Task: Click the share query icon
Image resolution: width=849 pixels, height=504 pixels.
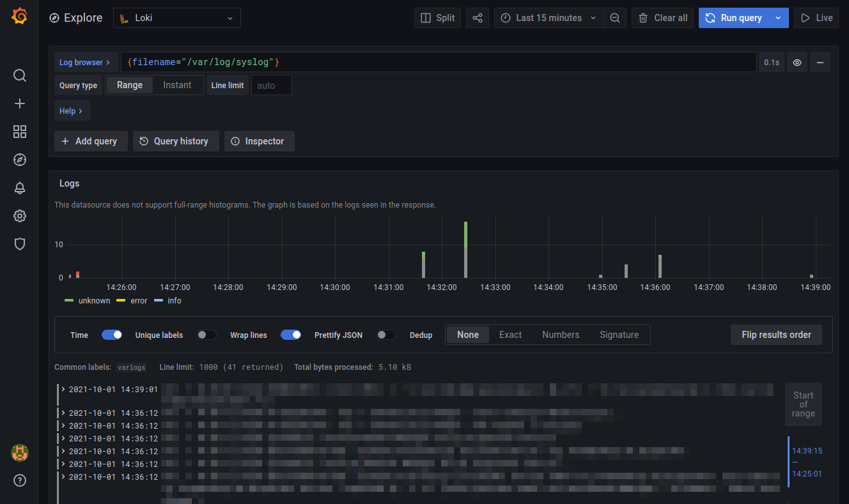Action: click(478, 18)
